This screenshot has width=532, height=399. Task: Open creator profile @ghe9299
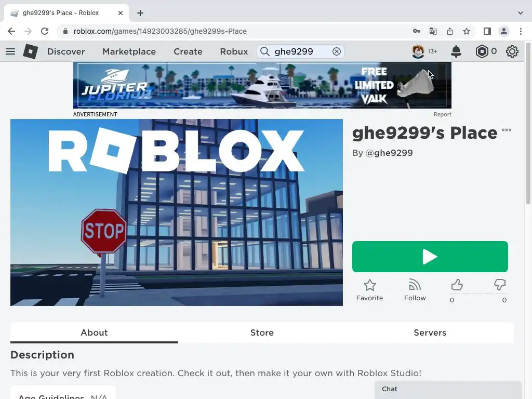[389, 153]
